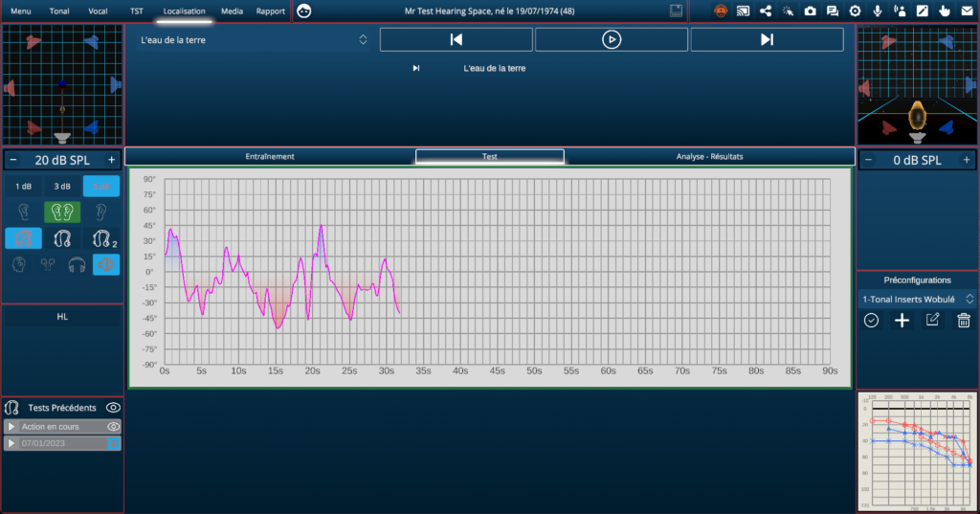Click the hand touch icon
The width and height of the screenshot is (980, 514).
click(945, 11)
